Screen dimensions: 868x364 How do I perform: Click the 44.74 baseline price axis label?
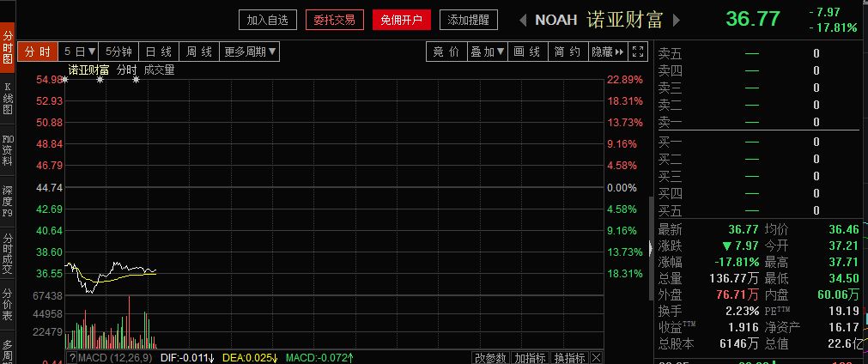(49, 187)
